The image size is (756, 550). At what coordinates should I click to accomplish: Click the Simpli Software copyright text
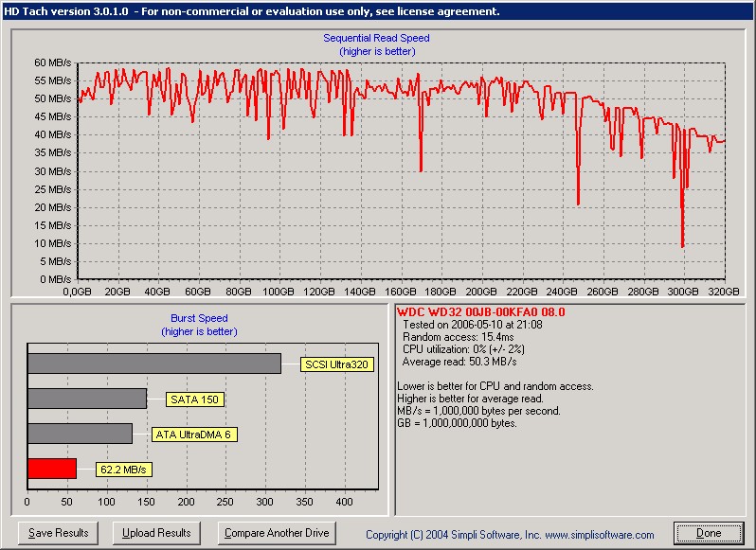tap(510, 535)
